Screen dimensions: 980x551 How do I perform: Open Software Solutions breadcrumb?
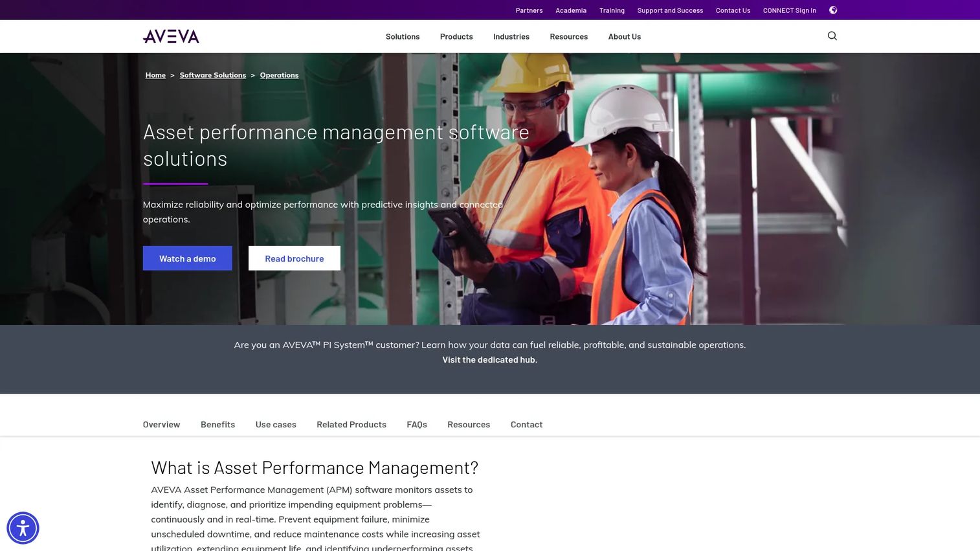pyautogui.click(x=213, y=75)
